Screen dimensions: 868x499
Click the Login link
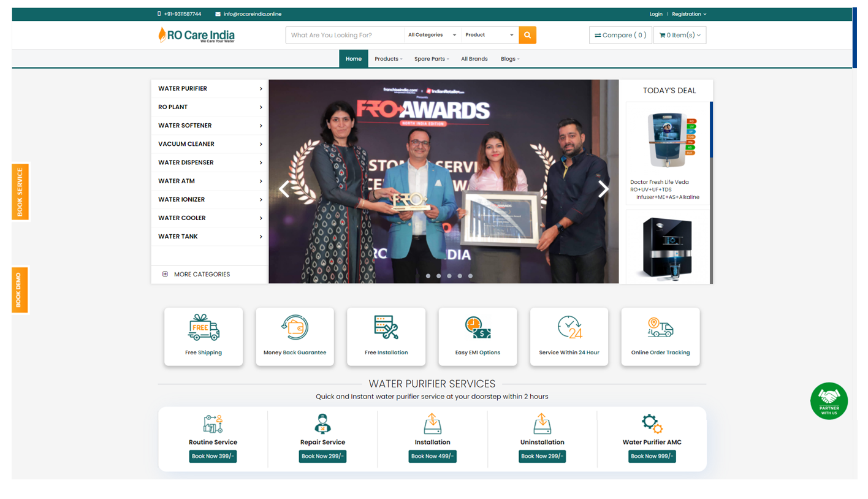coord(656,14)
